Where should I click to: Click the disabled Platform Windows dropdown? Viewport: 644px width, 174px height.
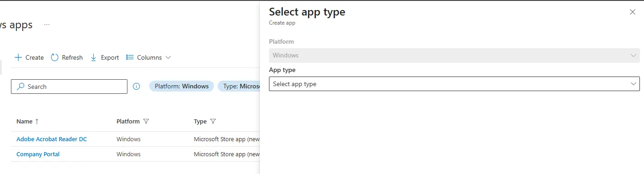click(454, 56)
